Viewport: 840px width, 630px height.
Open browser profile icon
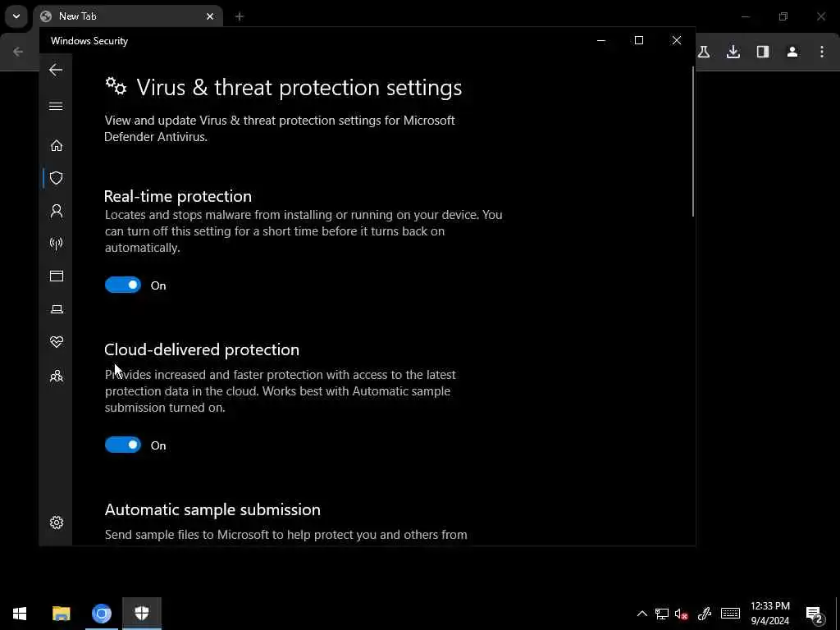792,52
